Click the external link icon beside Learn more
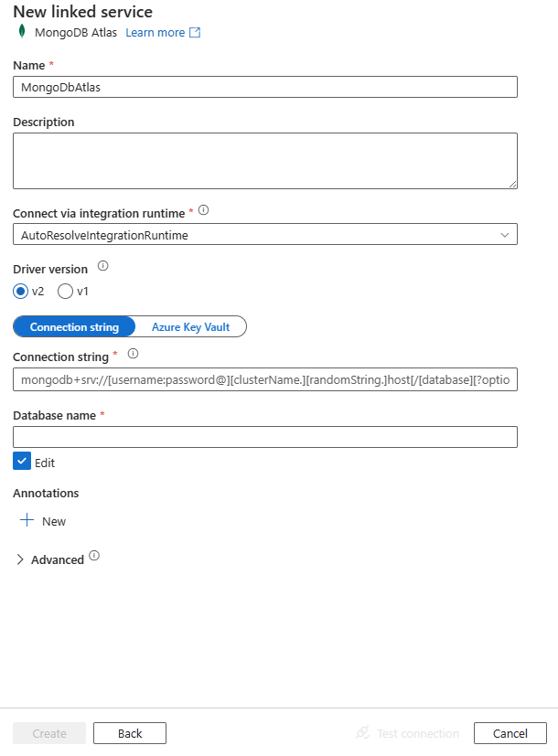The width and height of the screenshot is (558, 756). (x=193, y=31)
